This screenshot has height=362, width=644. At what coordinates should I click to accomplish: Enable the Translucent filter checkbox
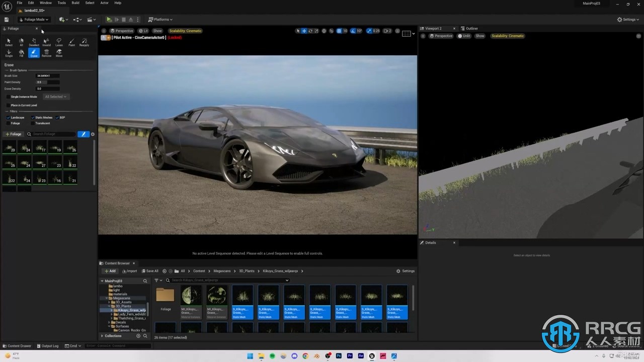coord(33,123)
